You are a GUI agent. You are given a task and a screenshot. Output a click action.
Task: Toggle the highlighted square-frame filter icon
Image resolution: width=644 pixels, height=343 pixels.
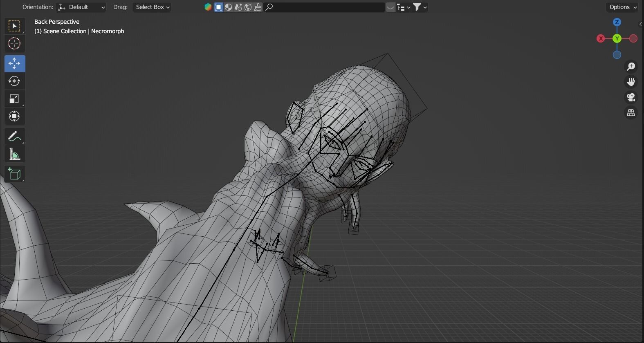(218, 7)
